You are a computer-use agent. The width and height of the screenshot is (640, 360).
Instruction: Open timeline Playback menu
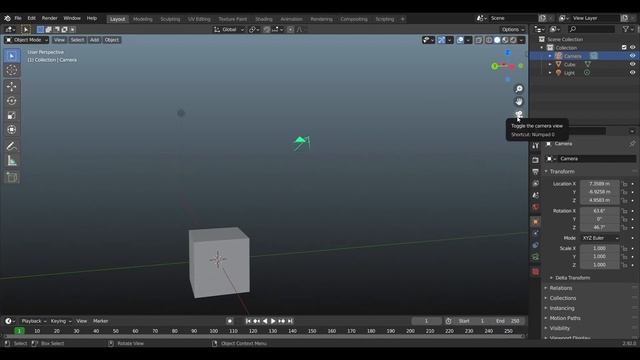(x=33, y=321)
